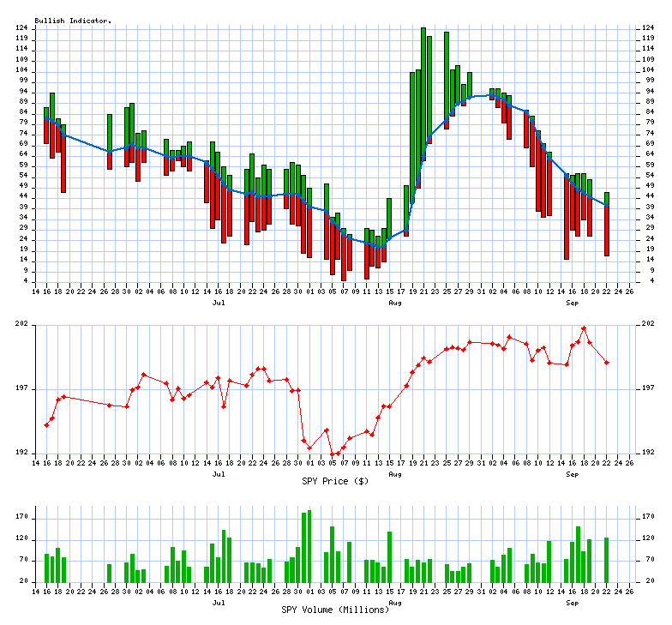Click the 'Sep' label under SPY Volume chart

[572, 602]
